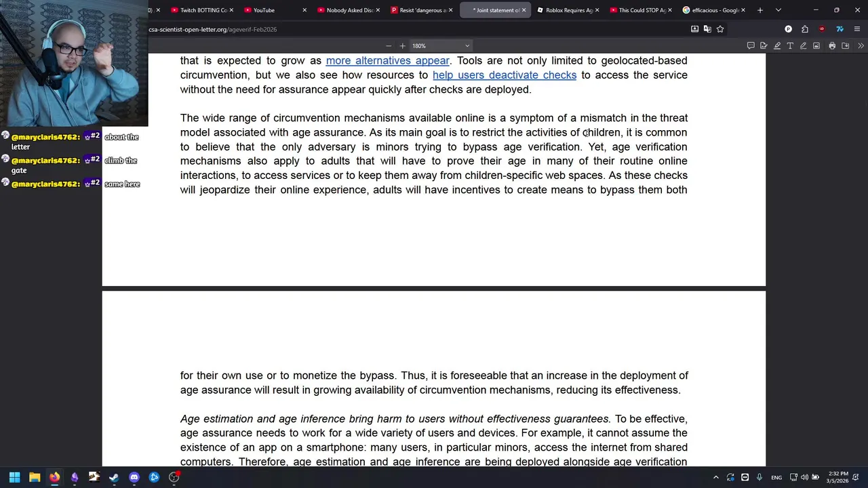Select the PDF highlight tool
This screenshot has height=488, width=868.
(777, 46)
